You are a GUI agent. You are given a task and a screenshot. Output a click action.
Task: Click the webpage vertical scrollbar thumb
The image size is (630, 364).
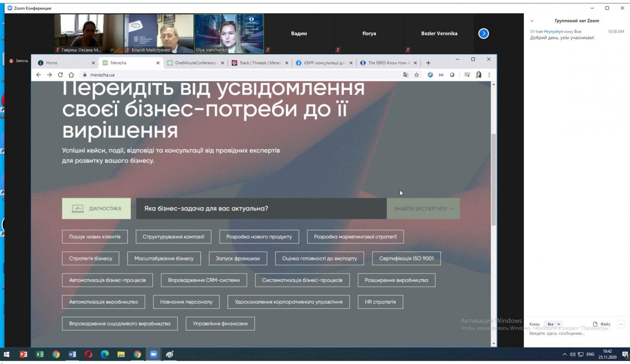coord(494,180)
